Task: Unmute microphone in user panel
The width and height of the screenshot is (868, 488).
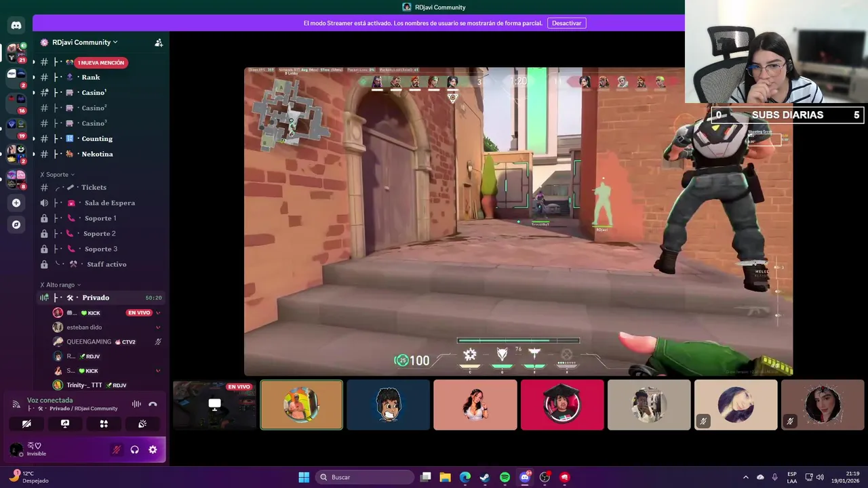Action: (x=117, y=449)
